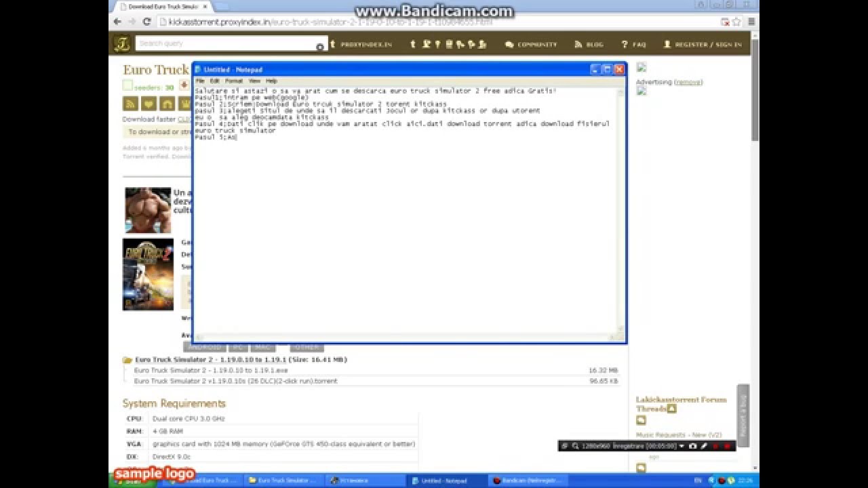The width and height of the screenshot is (868, 488).
Task: Click REGISTER / SIGN IN
Action: click(x=703, y=45)
